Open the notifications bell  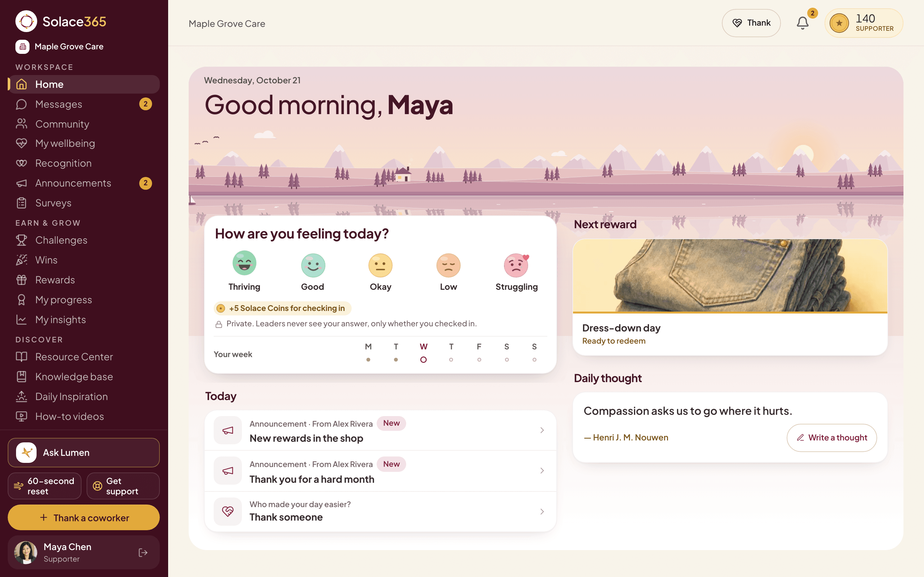pyautogui.click(x=802, y=23)
